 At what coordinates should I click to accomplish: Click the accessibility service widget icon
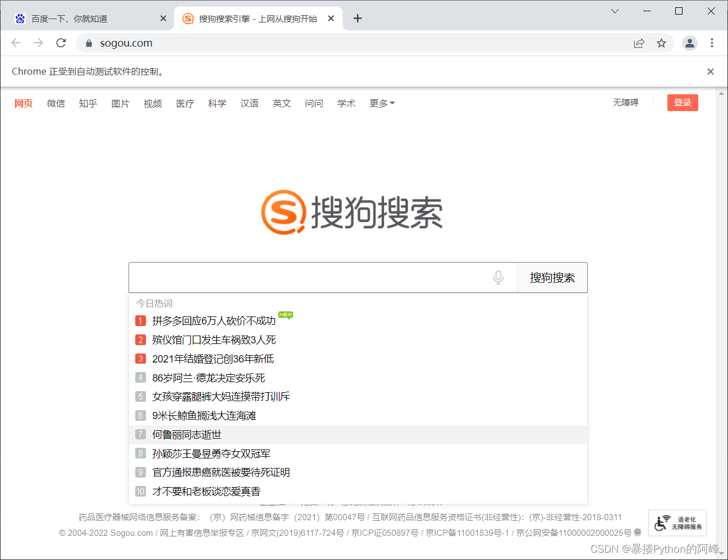tap(677, 523)
